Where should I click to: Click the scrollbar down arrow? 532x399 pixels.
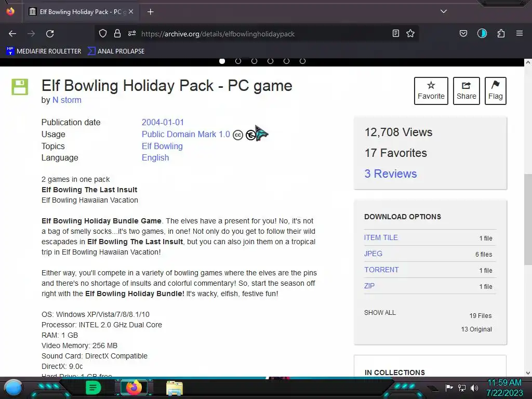[x=528, y=373]
